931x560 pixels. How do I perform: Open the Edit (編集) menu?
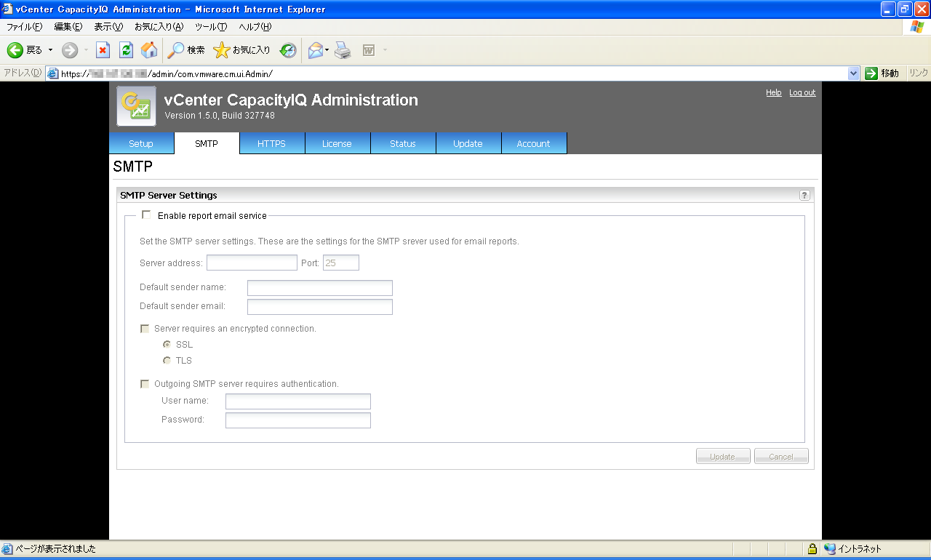click(x=68, y=27)
